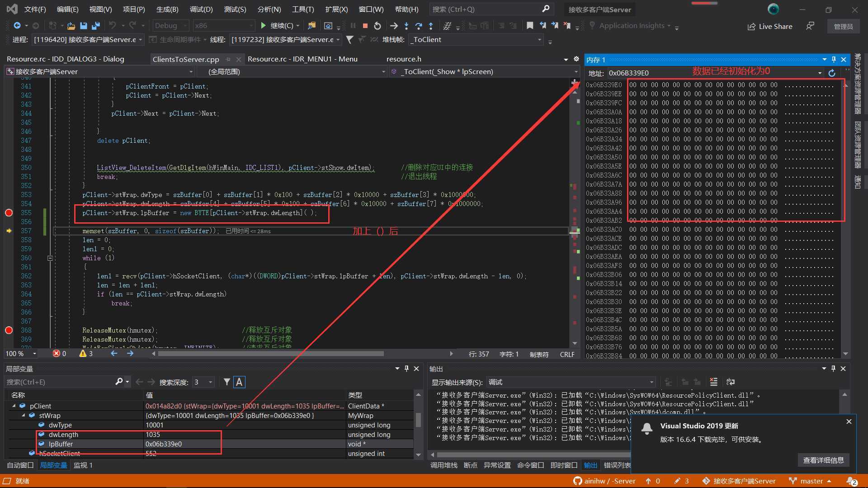Pin the Output panel
The image size is (868, 488).
click(833, 369)
